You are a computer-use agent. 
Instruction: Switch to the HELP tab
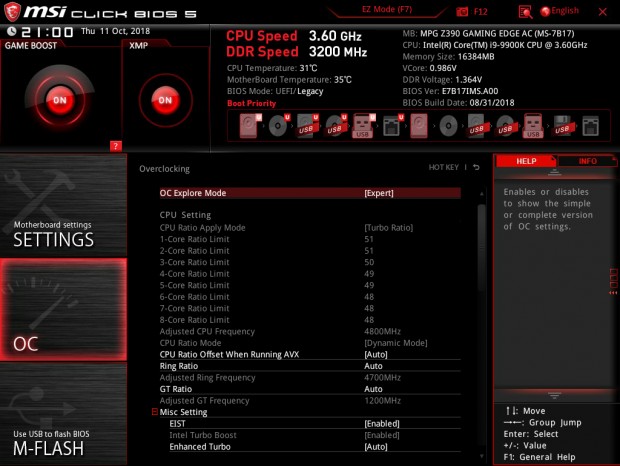(x=526, y=161)
